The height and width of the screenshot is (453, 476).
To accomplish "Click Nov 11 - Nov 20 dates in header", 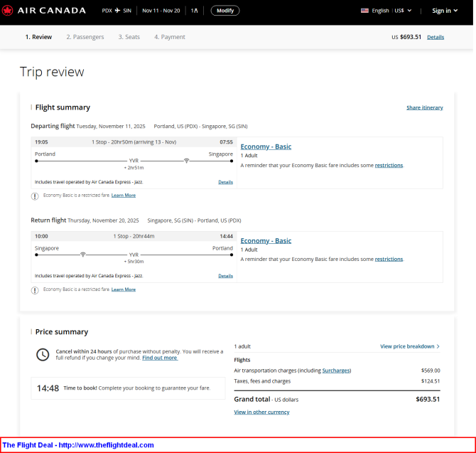I will [161, 11].
